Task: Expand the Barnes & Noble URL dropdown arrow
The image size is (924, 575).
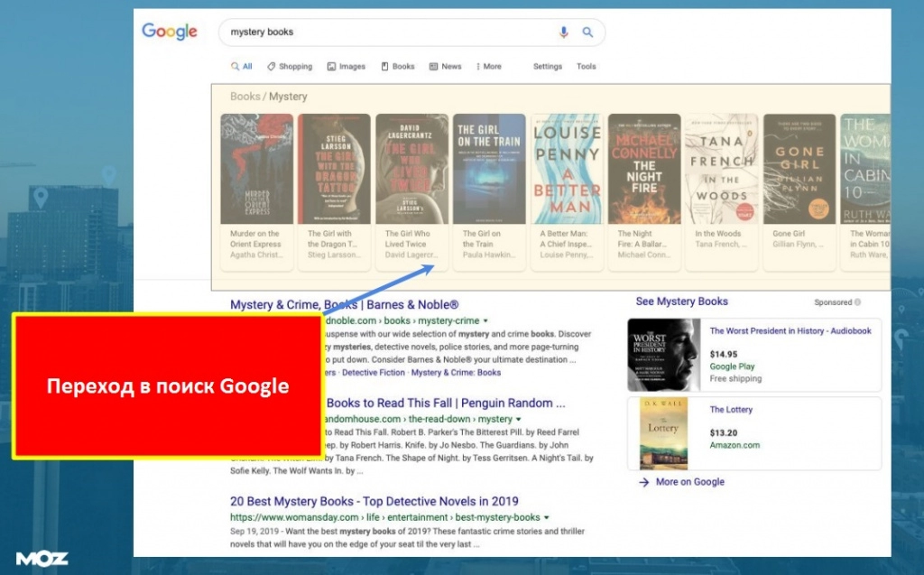Action: click(x=485, y=320)
